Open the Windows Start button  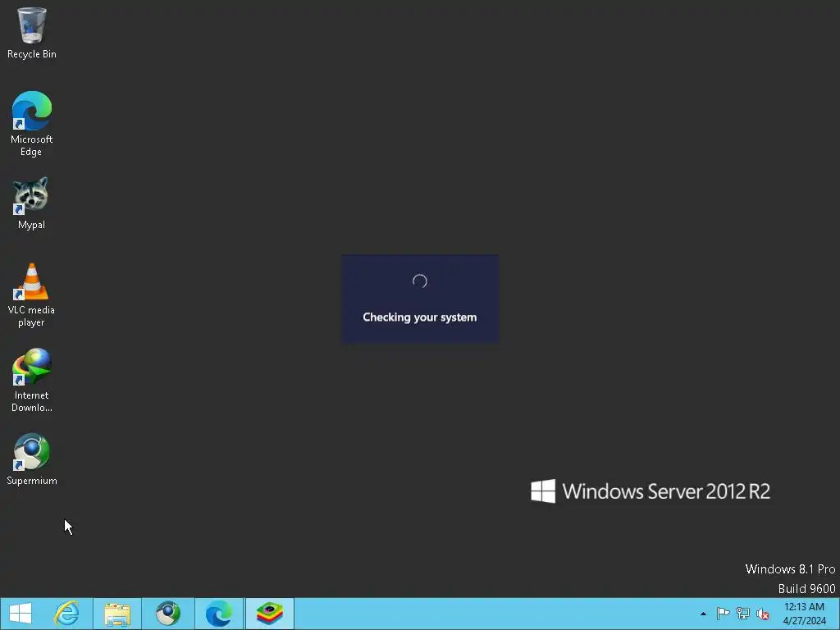click(21, 614)
